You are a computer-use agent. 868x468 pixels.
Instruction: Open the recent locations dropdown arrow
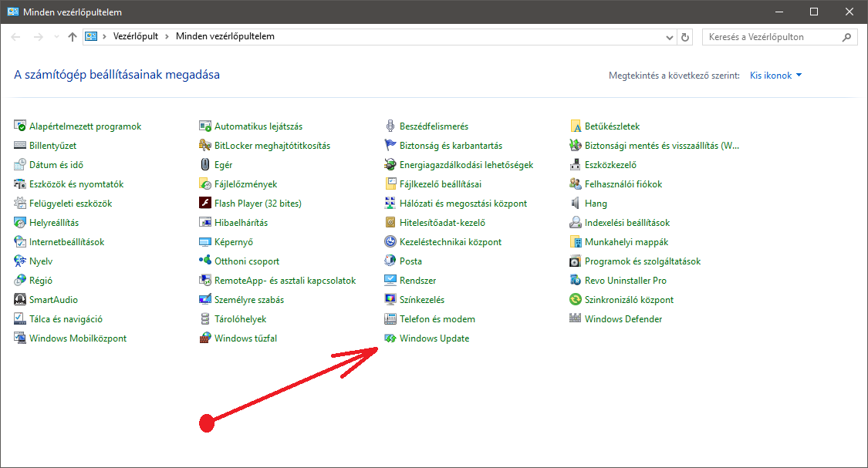pyautogui.click(x=56, y=37)
